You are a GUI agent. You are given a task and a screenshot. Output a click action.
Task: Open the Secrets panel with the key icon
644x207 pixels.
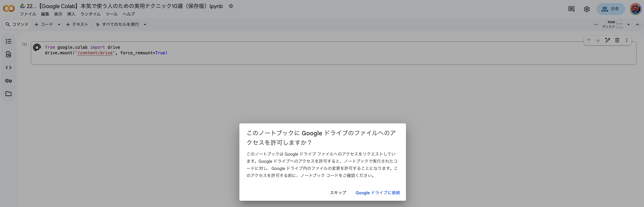(8, 81)
